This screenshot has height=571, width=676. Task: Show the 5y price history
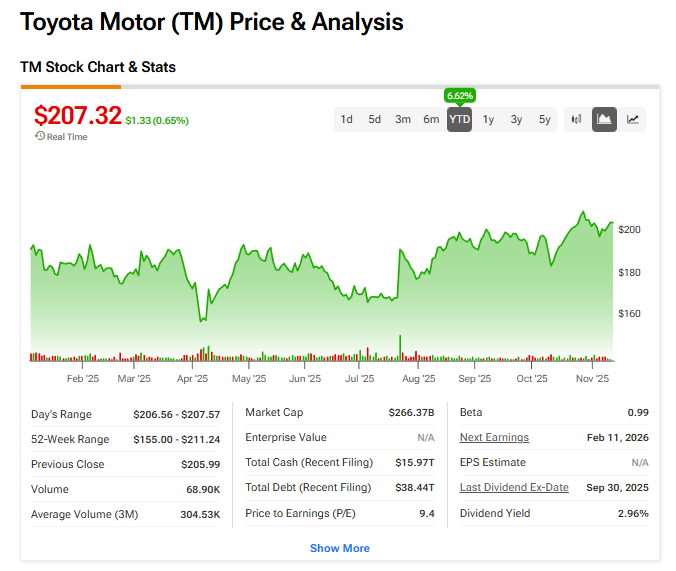[x=544, y=119]
